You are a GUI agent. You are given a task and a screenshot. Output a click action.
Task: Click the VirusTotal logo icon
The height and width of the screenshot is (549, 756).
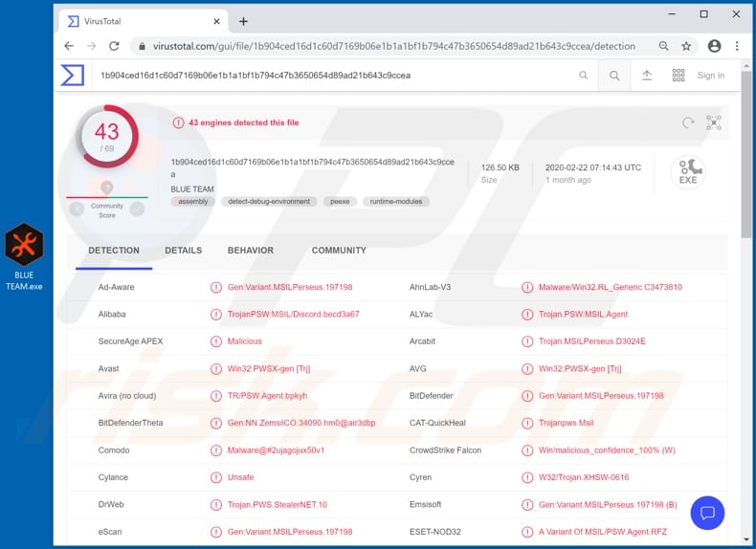coord(73,76)
